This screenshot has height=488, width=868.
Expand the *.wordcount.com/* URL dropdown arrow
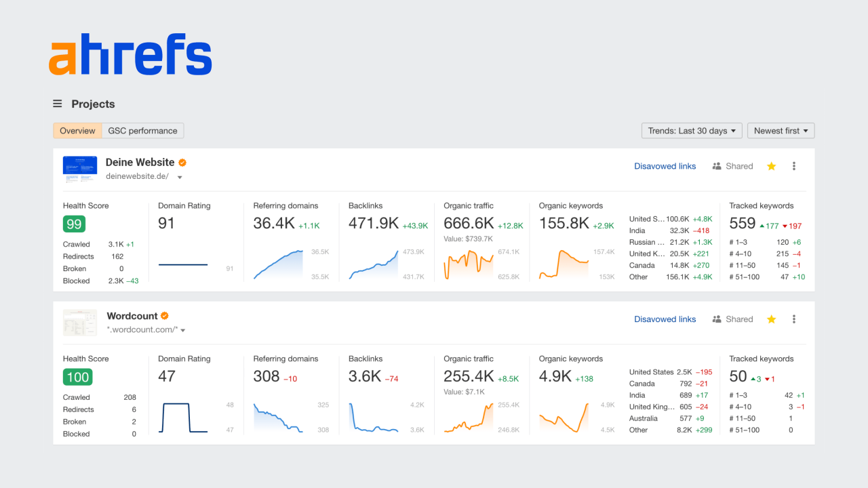183,331
